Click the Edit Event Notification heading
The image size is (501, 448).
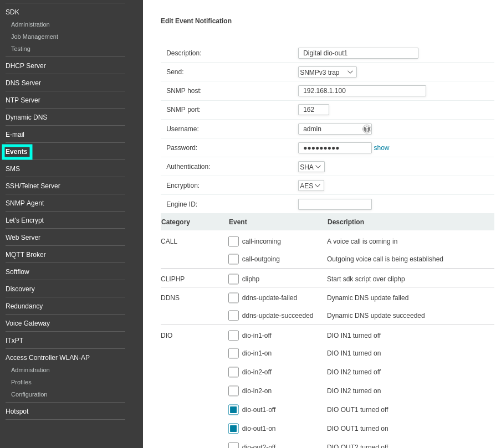tap(196, 21)
